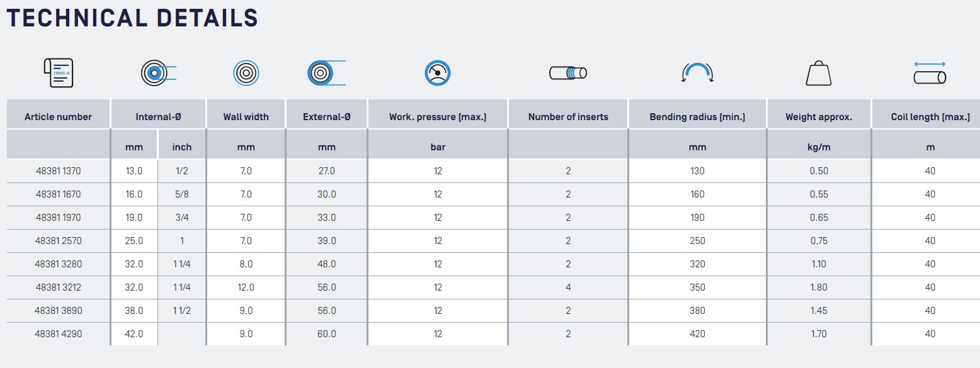Screen dimensions: 980x368
Task: Select article number 48381 4290
Action: (58, 334)
